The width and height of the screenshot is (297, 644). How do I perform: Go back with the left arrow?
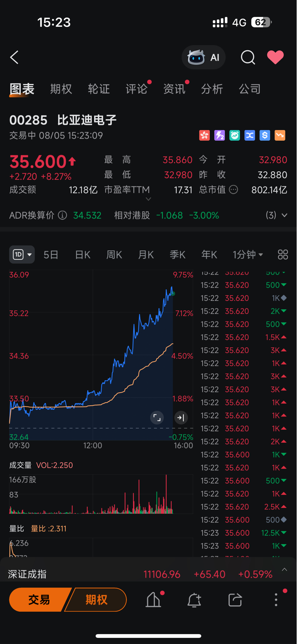pos(14,58)
